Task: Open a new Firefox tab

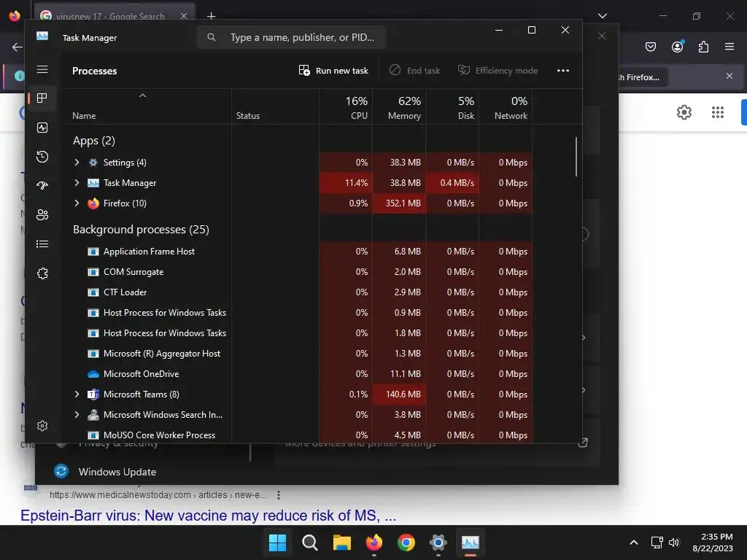Action: [211, 16]
